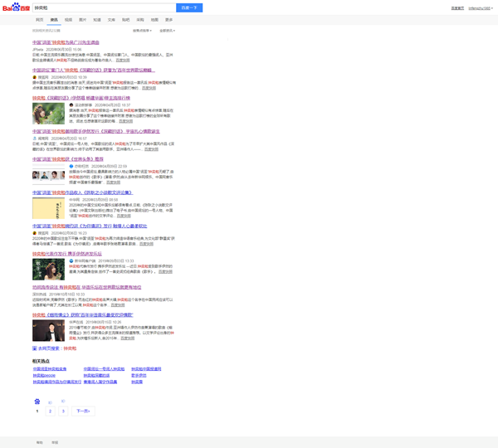The width and height of the screenshot is (498, 448).
Task: Expand the 按焦点排序 sort dropdown
Action: tap(142, 31)
